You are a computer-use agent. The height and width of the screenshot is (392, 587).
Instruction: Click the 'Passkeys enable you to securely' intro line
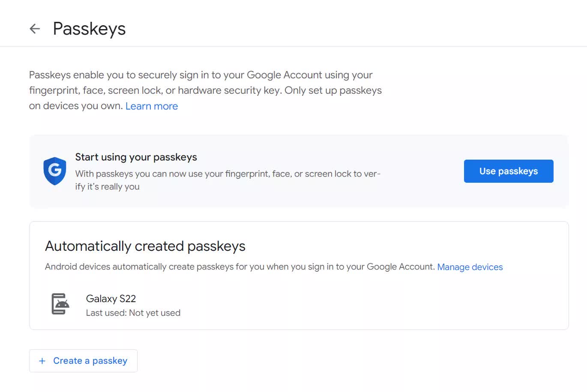(201, 75)
